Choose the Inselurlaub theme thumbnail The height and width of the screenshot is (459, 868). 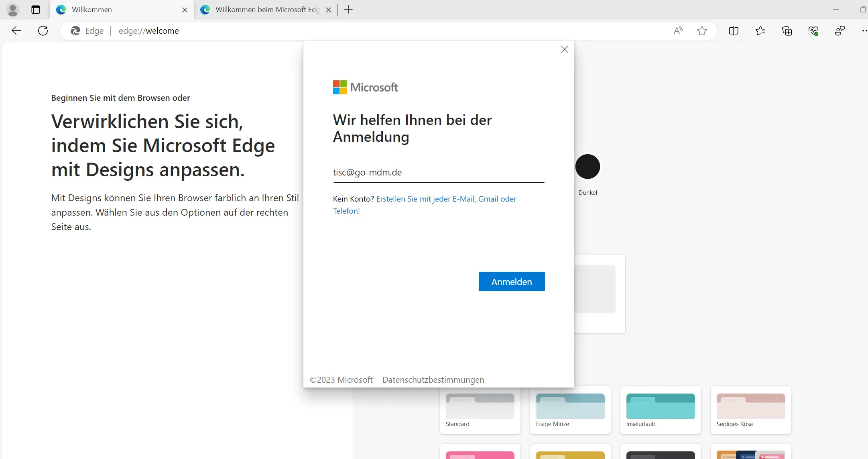660,406
